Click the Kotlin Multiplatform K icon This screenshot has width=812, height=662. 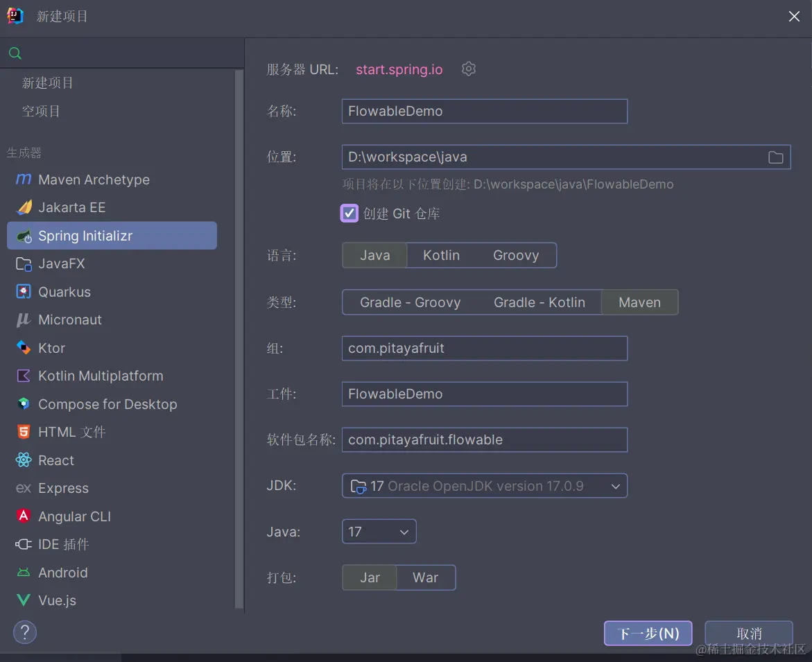pyautogui.click(x=24, y=376)
